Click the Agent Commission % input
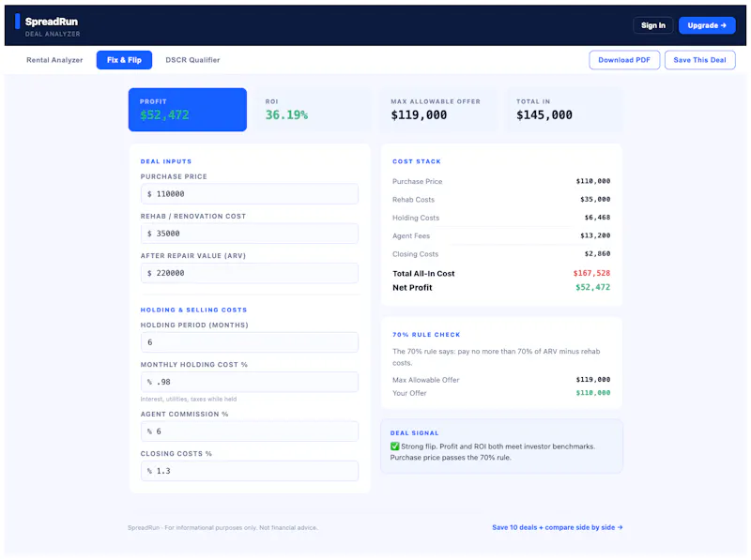751x560 pixels. pyautogui.click(x=249, y=431)
